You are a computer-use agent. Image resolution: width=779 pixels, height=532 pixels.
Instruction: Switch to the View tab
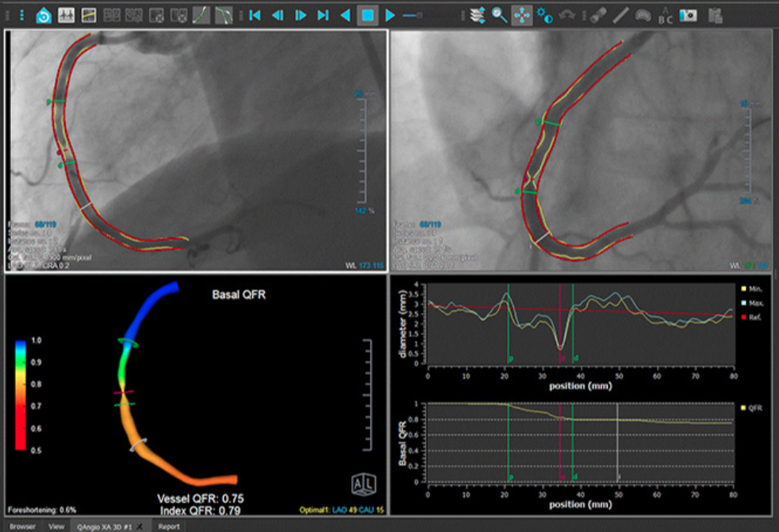coord(56,526)
